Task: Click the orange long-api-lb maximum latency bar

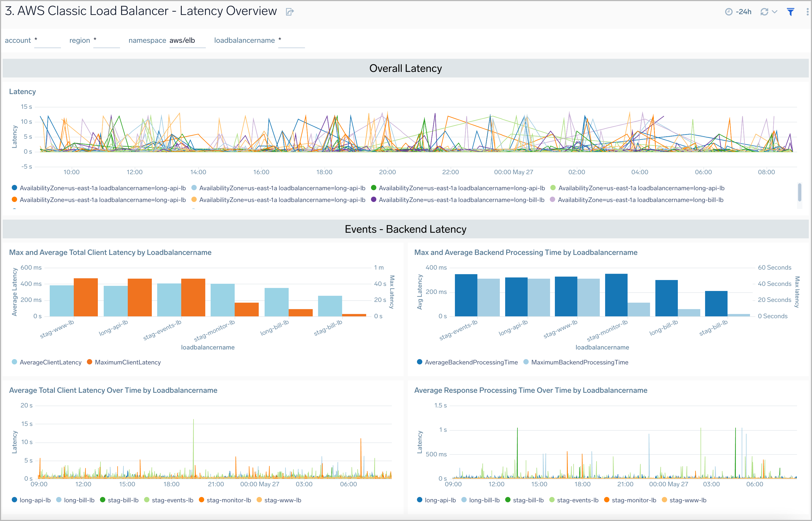Action: 140,298
